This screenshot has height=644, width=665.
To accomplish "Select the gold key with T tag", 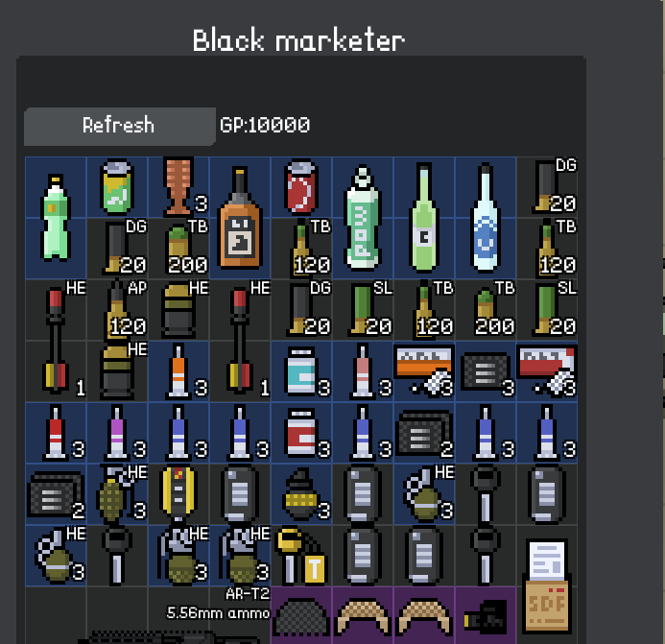I will coord(301,556).
